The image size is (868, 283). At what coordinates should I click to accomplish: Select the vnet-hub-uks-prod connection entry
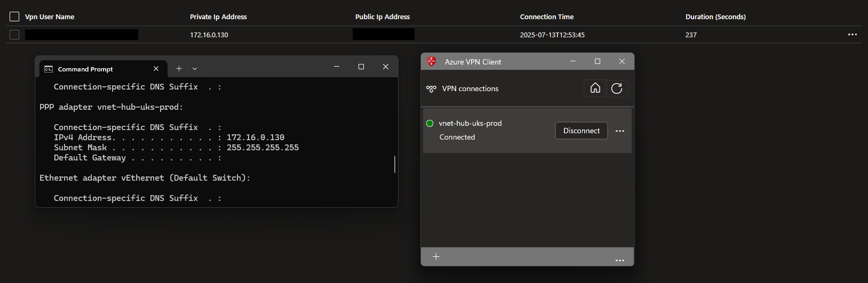pos(527,131)
